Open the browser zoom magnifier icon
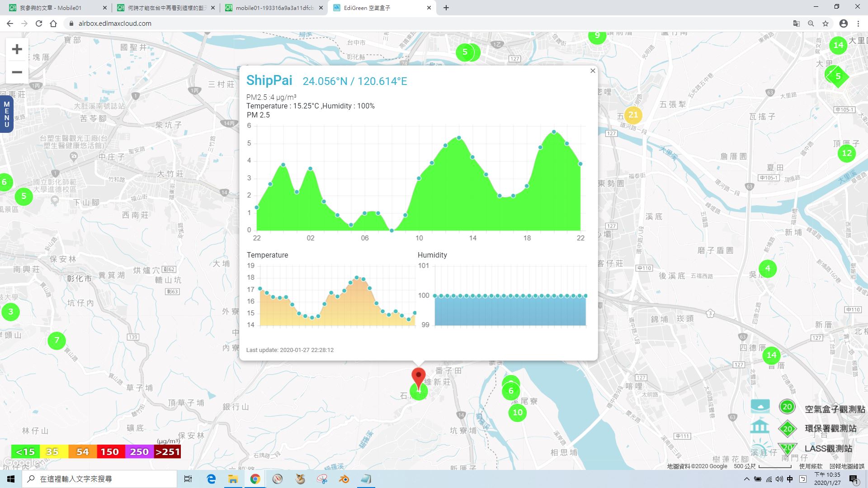This screenshot has width=868, height=488. pos(811,23)
